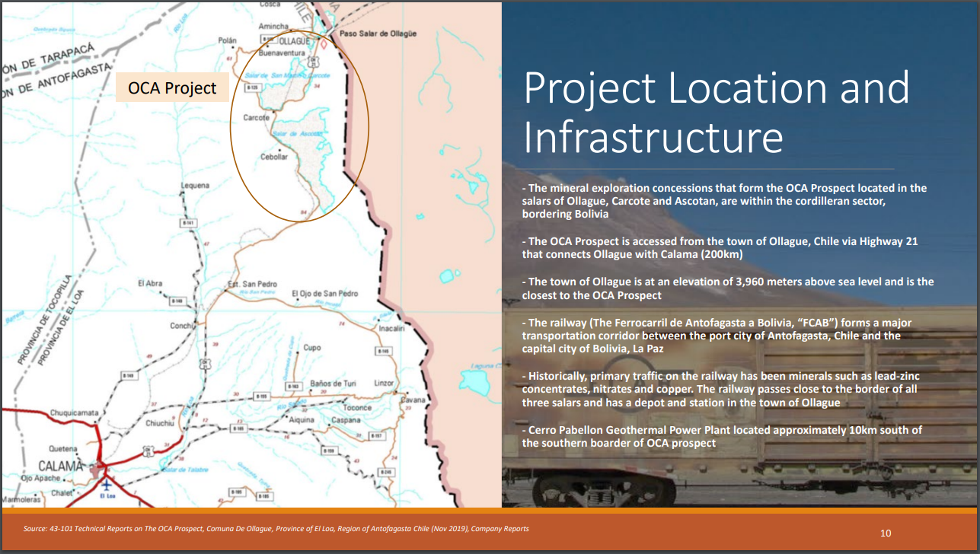Image resolution: width=980 pixels, height=554 pixels.
Task: Select the B-141 road marker below Lequena
Action: 190,223
